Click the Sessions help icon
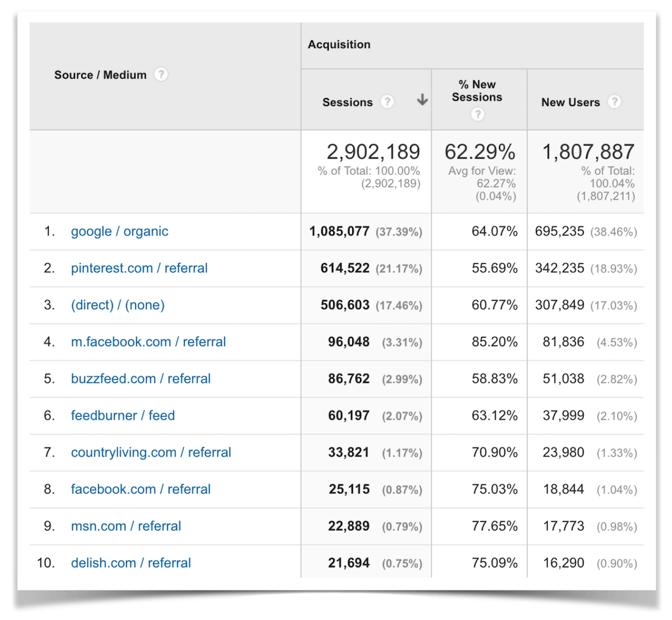The image size is (672, 620). pyautogui.click(x=388, y=102)
